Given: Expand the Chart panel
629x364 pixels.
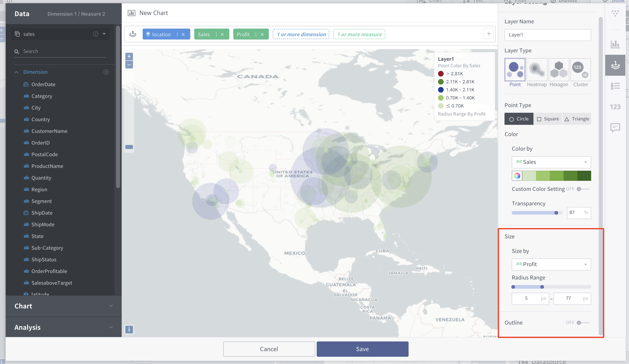Looking at the screenshot, I should (x=111, y=306).
